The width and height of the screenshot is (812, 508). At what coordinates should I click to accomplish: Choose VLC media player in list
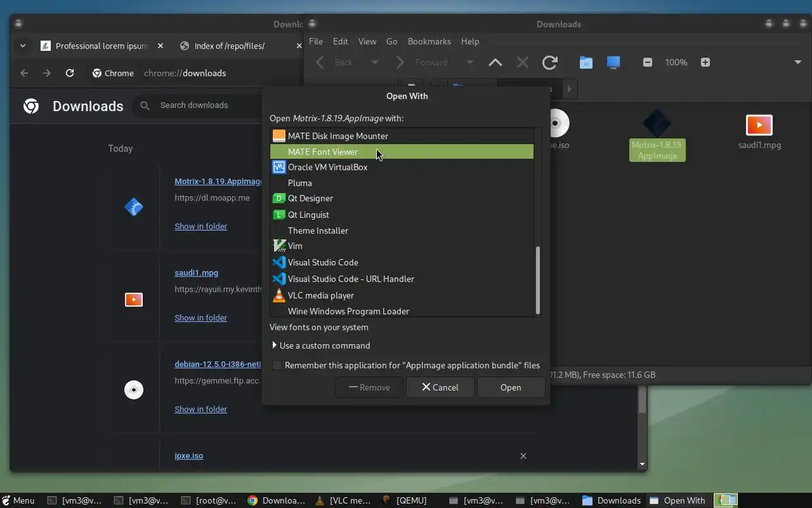coord(402,295)
